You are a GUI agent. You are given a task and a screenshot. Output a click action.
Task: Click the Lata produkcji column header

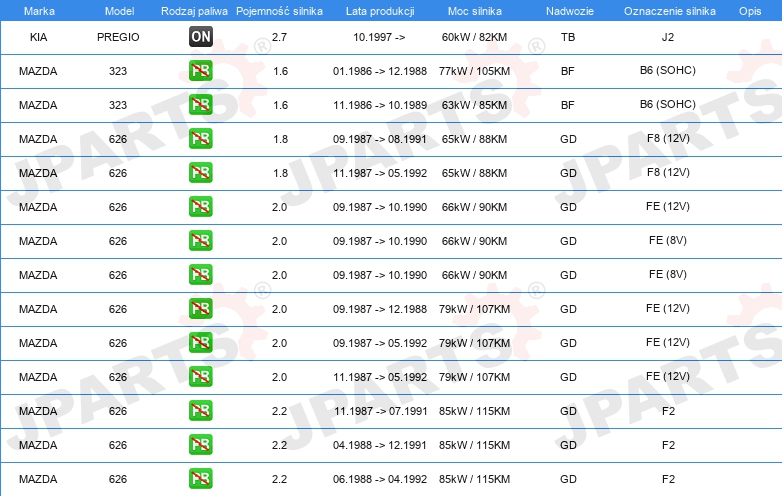[380, 11]
